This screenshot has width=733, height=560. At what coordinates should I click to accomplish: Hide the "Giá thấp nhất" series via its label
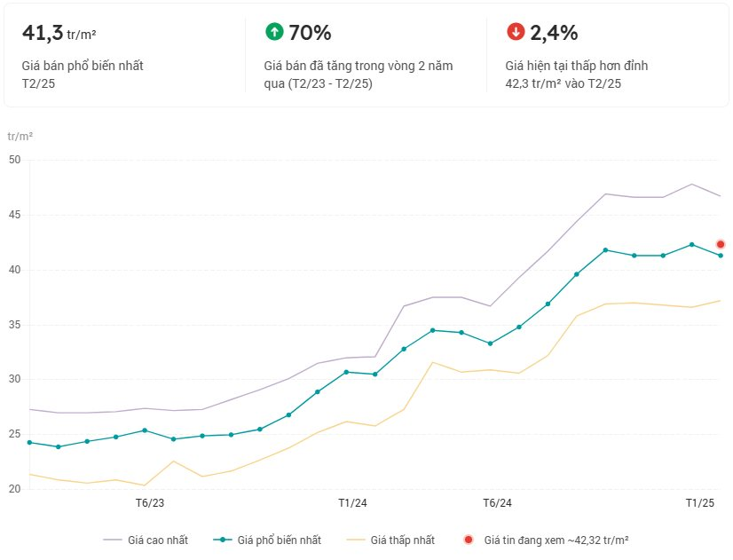(x=403, y=540)
